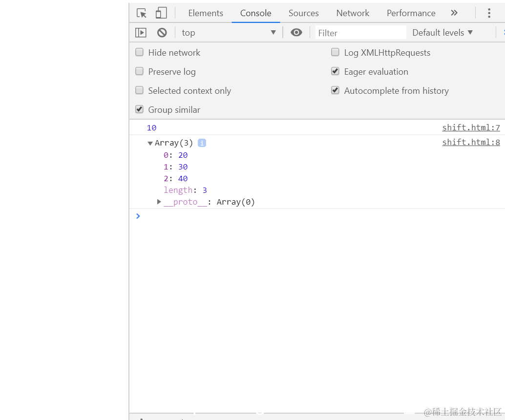Activate the inspect element picker icon
Image resolution: width=505 pixels, height=420 pixels.
(141, 13)
